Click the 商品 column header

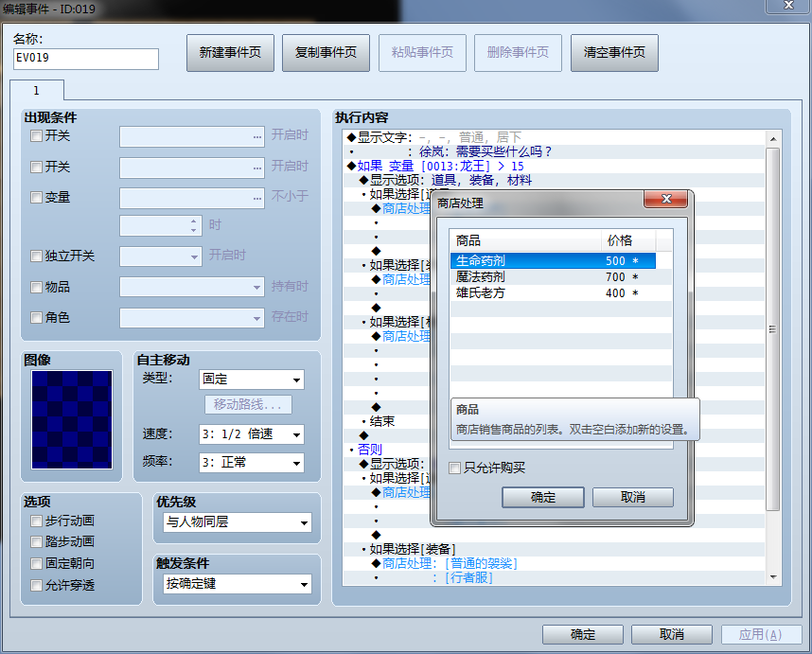(525, 240)
